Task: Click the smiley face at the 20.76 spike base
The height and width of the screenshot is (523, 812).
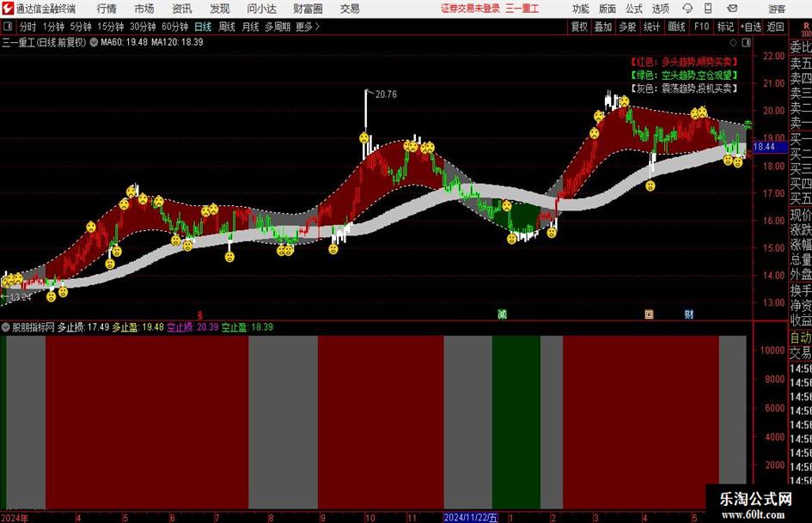Action: pos(364,138)
